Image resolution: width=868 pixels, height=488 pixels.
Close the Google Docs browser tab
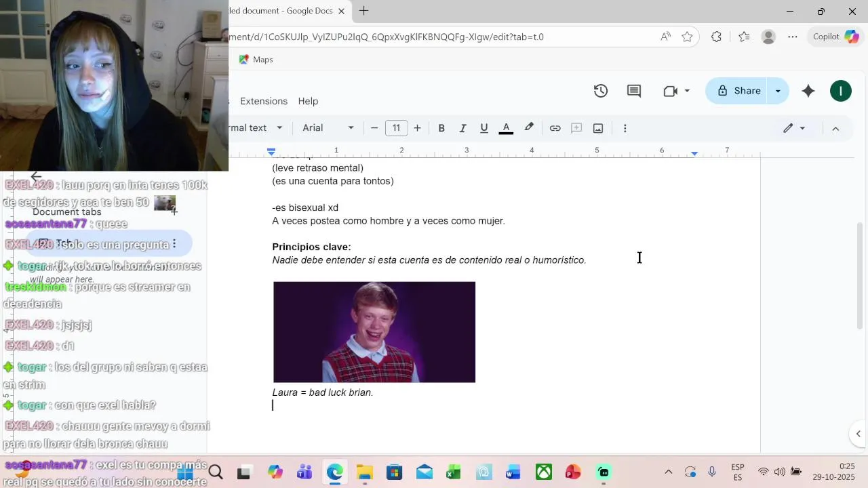click(x=341, y=11)
